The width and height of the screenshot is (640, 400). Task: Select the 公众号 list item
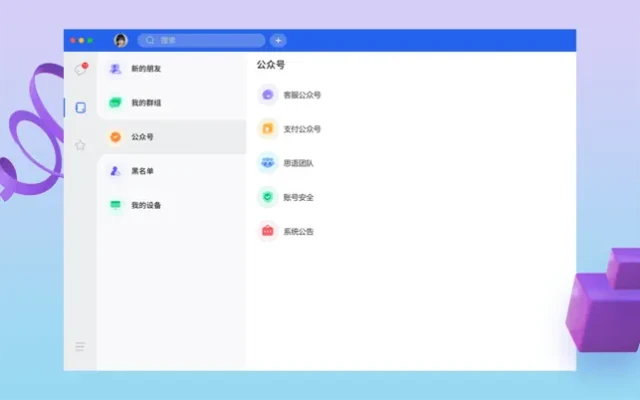(x=142, y=137)
